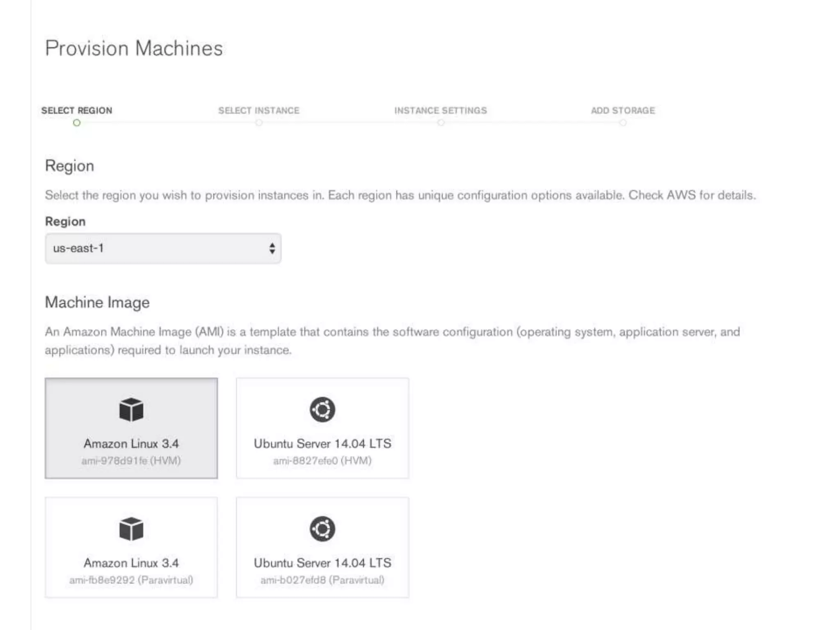The height and width of the screenshot is (630, 840).
Task: Click the Machine Image section heading
Action: point(97,303)
